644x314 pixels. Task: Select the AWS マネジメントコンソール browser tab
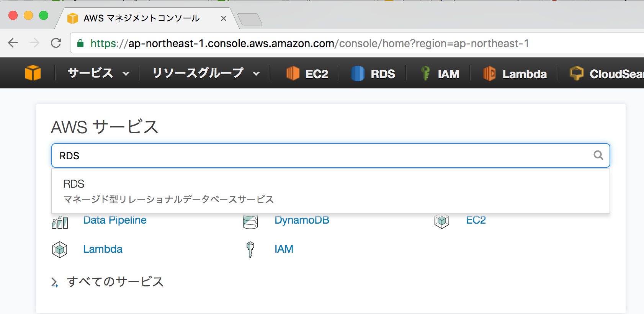pos(147,18)
